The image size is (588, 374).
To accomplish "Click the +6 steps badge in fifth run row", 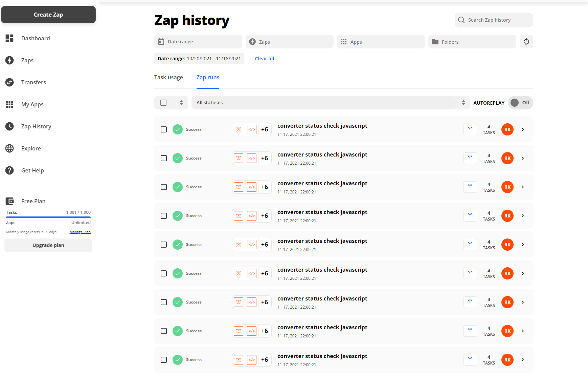I will [265, 245].
